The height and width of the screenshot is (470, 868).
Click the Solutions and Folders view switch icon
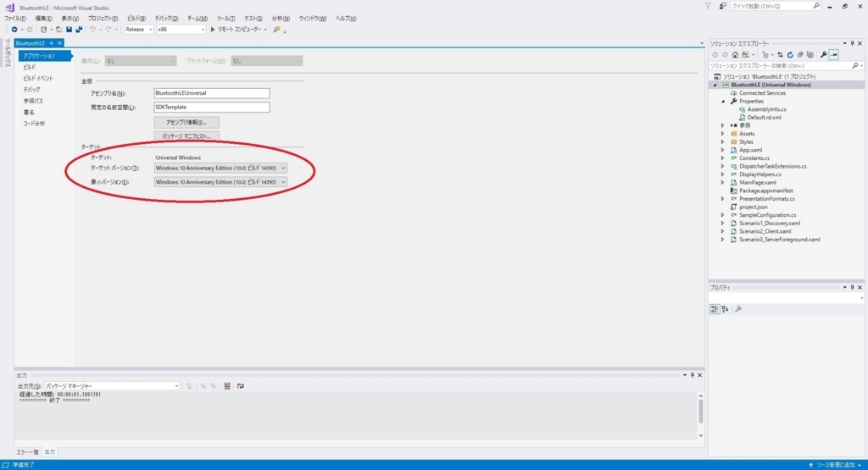pos(745,55)
